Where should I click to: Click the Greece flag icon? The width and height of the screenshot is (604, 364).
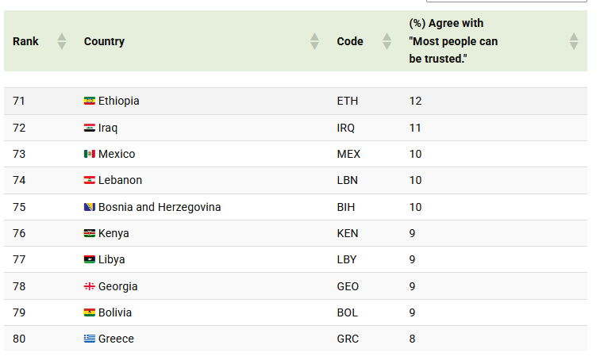[x=89, y=339]
